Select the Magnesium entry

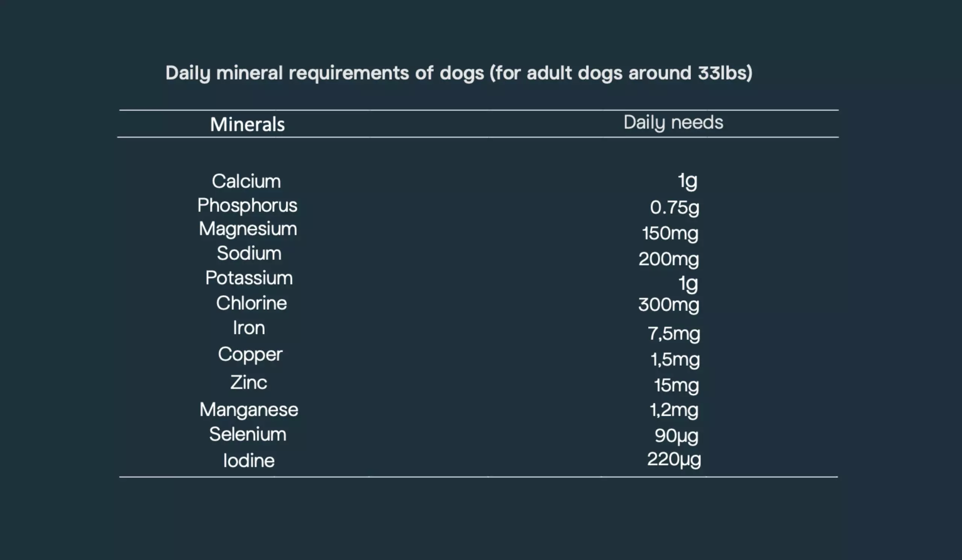[248, 230]
